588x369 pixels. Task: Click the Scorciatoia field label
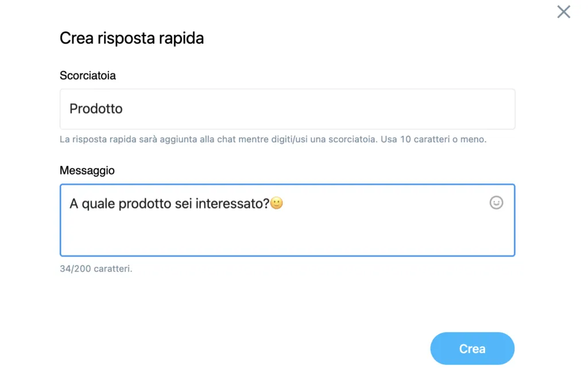pyautogui.click(x=88, y=75)
